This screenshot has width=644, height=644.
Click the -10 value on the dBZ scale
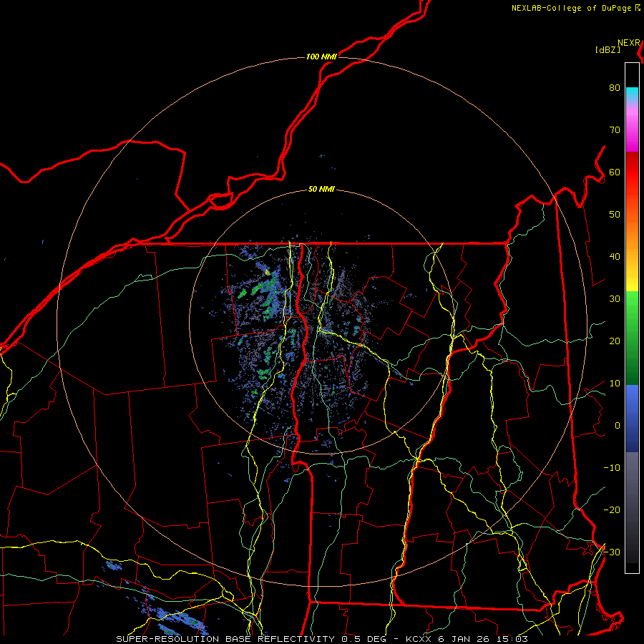612,468
